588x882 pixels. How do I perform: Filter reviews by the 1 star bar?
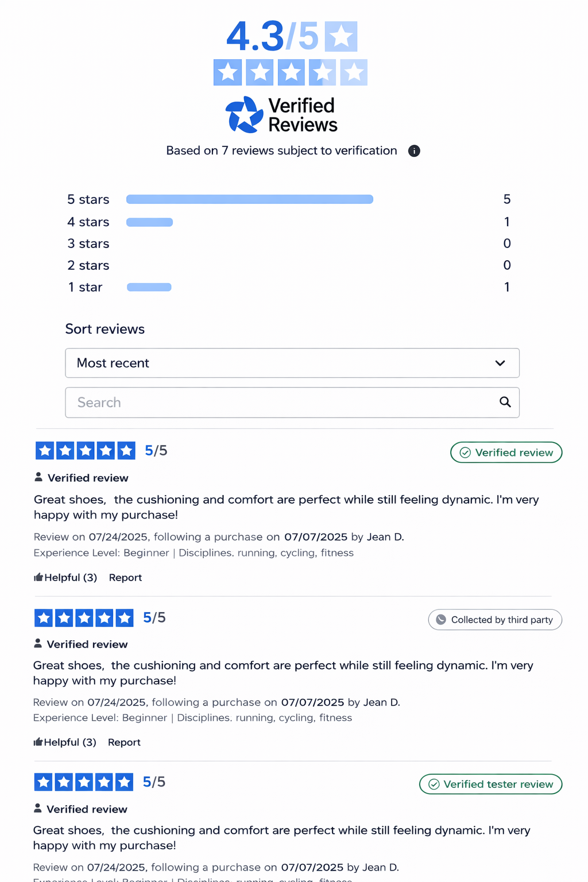tap(149, 287)
